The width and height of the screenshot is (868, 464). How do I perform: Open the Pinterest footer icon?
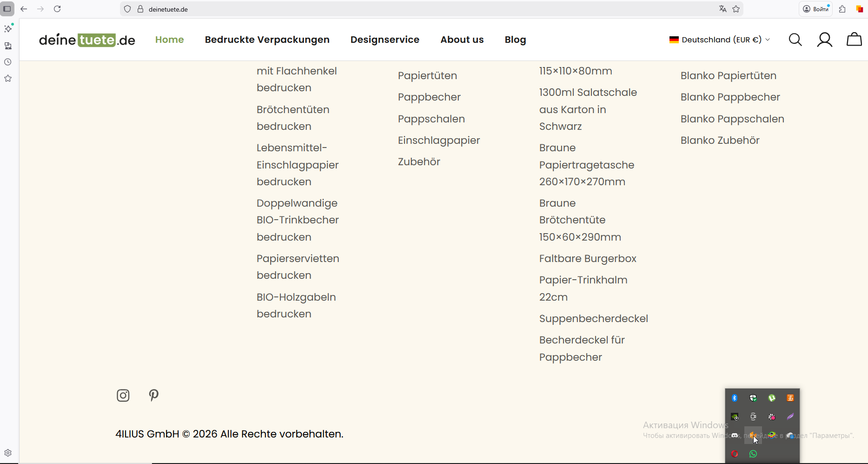point(154,395)
